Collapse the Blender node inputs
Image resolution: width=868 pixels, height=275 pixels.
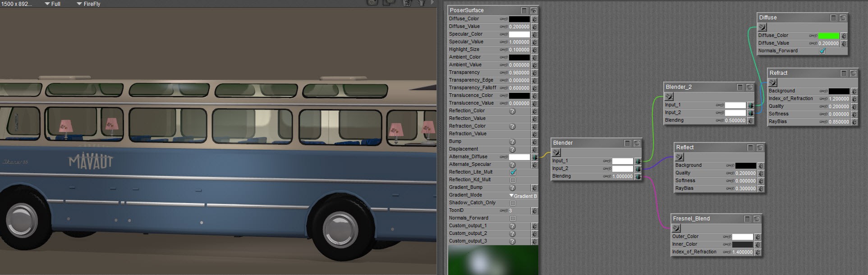(x=627, y=143)
